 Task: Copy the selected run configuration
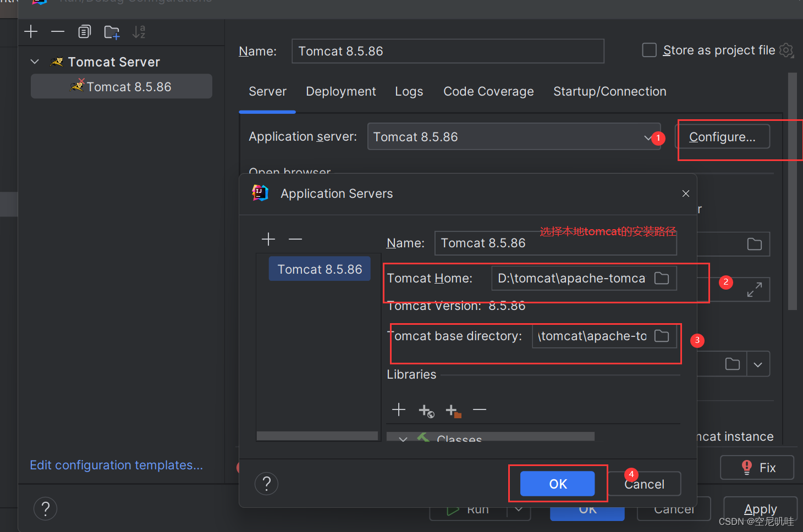(x=84, y=31)
